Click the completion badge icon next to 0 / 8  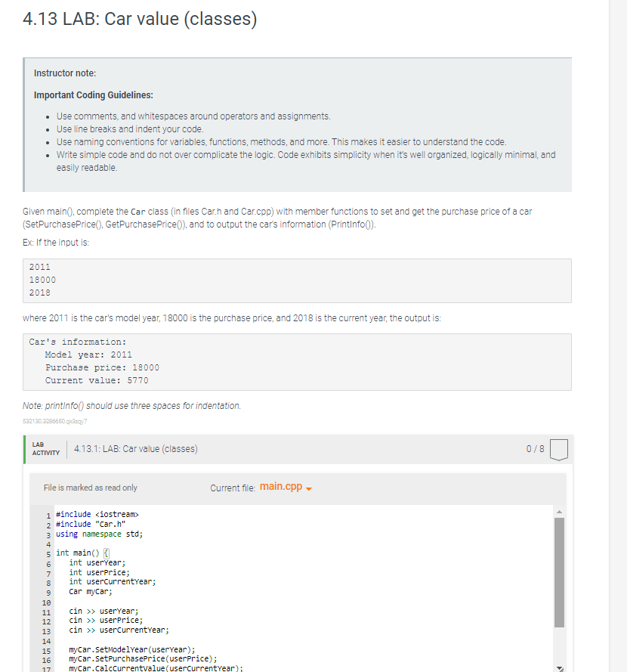coord(558,450)
